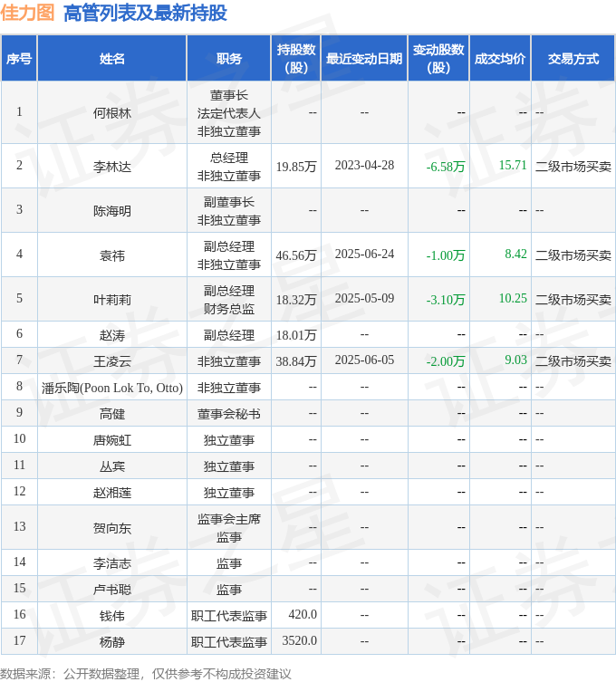Select 潘乐陶(Poon Lok To, Otto) name cell
This screenshot has width=616, height=682.
[x=112, y=388]
